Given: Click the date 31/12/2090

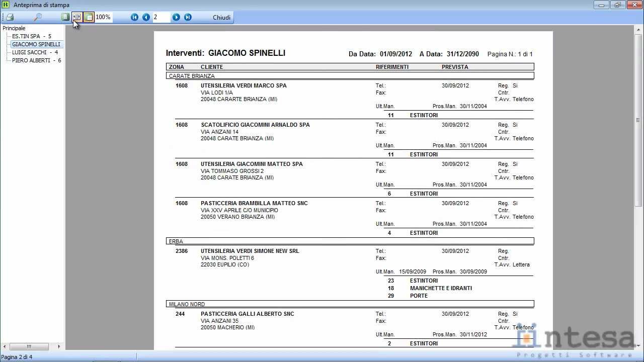Looking at the screenshot, I should (462, 54).
